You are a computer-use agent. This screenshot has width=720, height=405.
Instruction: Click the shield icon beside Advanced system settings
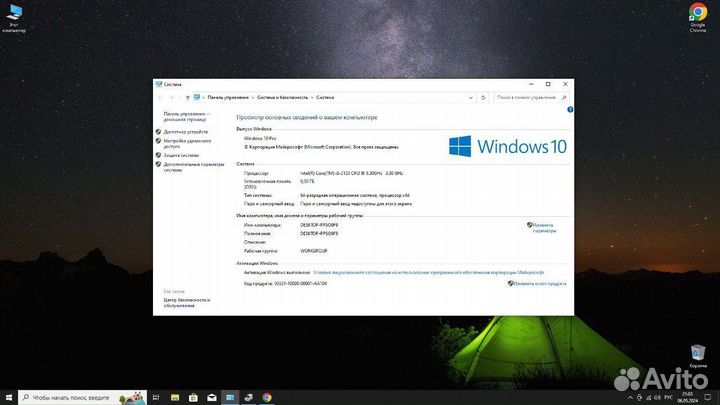(x=158, y=164)
